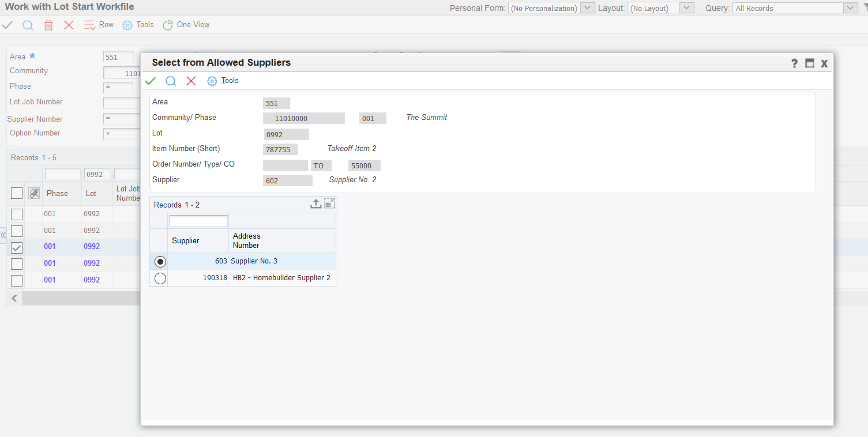
Task: Click the Supplier field showing 602
Action: (x=288, y=180)
